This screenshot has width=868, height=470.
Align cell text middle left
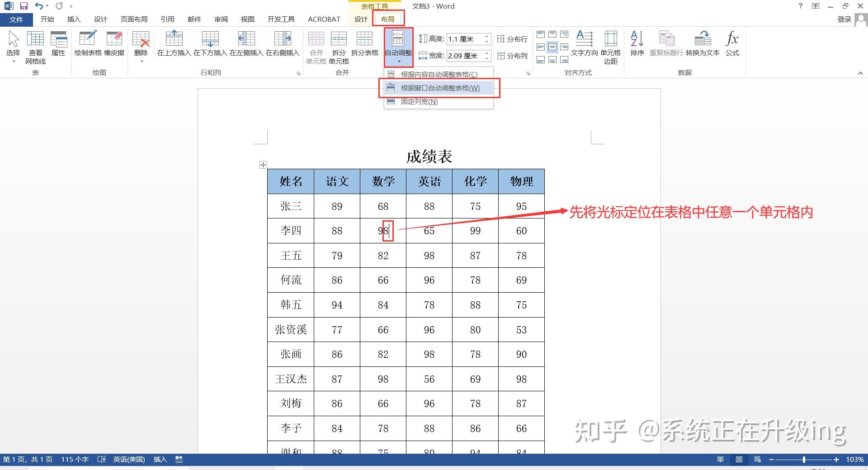point(541,47)
